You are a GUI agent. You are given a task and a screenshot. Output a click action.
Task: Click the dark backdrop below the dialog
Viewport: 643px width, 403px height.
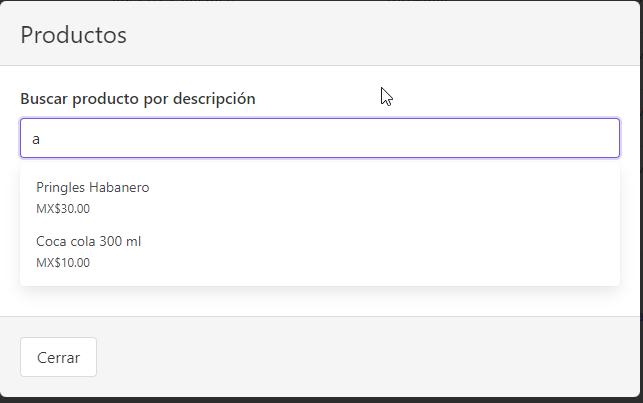pos(320,400)
